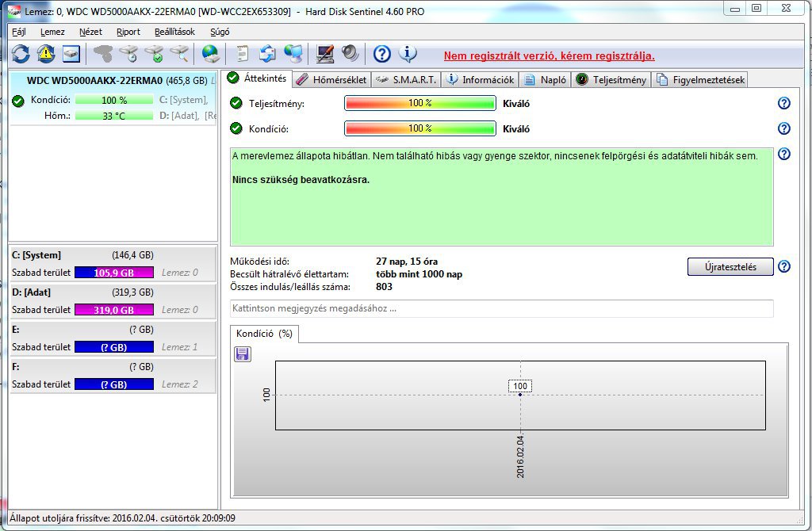Click the help icon next to Kondíció bar

point(784,128)
